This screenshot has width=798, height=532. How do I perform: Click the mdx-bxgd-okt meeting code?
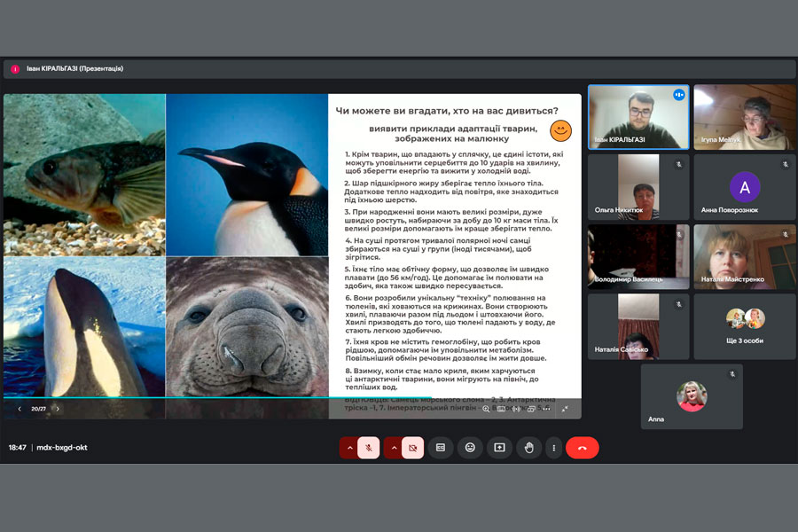tap(61, 448)
